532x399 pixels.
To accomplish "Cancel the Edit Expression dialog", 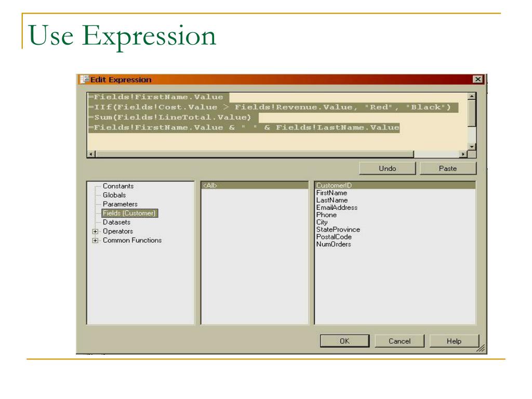I will click(x=400, y=341).
